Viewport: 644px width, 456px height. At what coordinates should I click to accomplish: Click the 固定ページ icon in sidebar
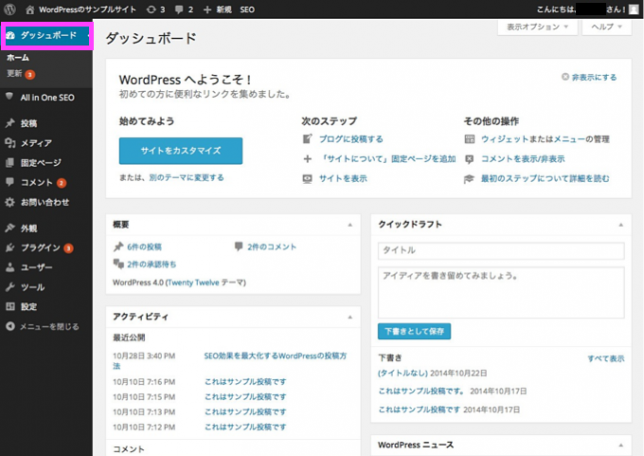[10, 162]
